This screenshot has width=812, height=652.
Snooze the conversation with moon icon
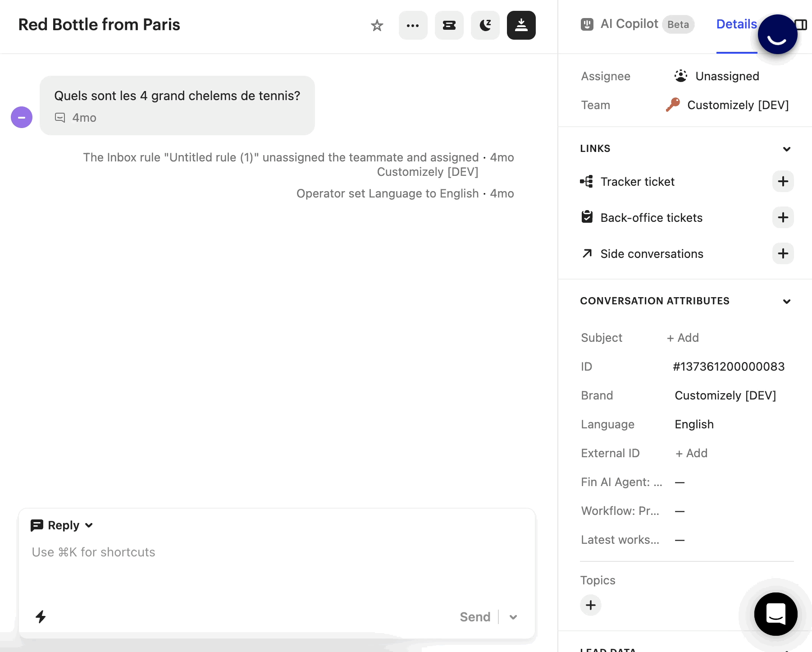click(485, 25)
